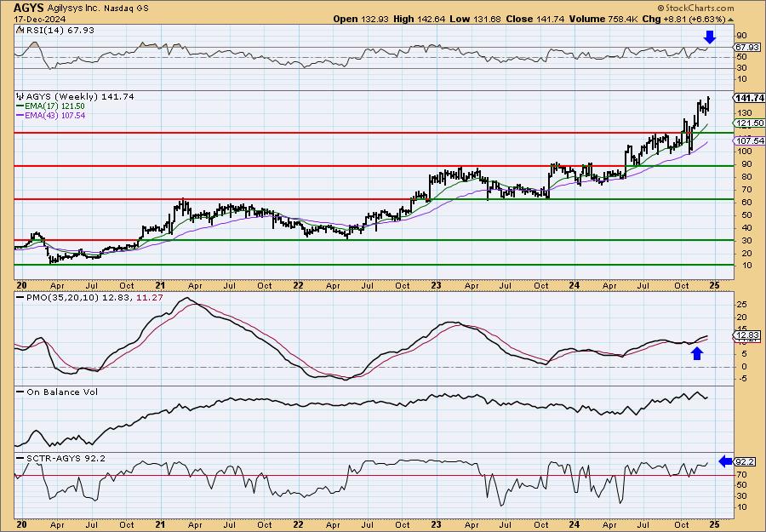
Task: Click the line swatch before On Balance Vol
Action: tap(20, 392)
